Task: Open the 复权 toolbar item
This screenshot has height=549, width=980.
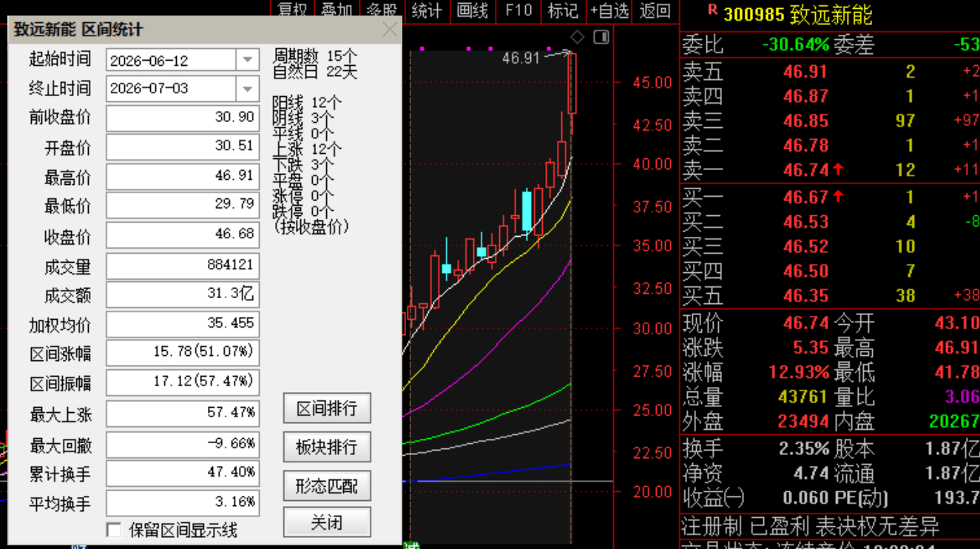Action: [x=292, y=10]
